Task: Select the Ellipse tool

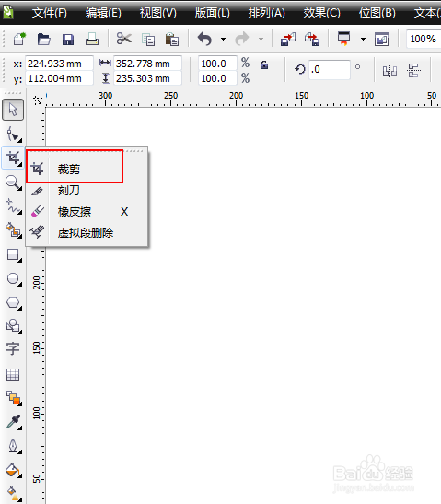Action: pyautogui.click(x=14, y=278)
